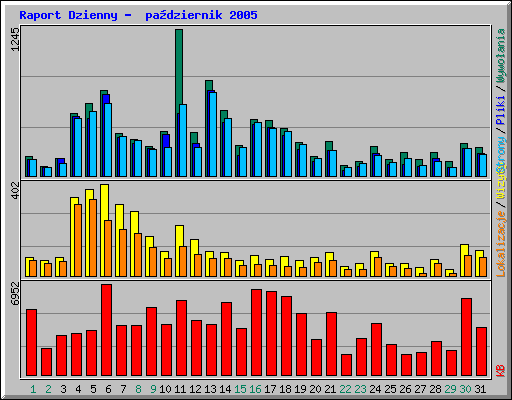Click day label 7 on x-axis

[x=123, y=389]
